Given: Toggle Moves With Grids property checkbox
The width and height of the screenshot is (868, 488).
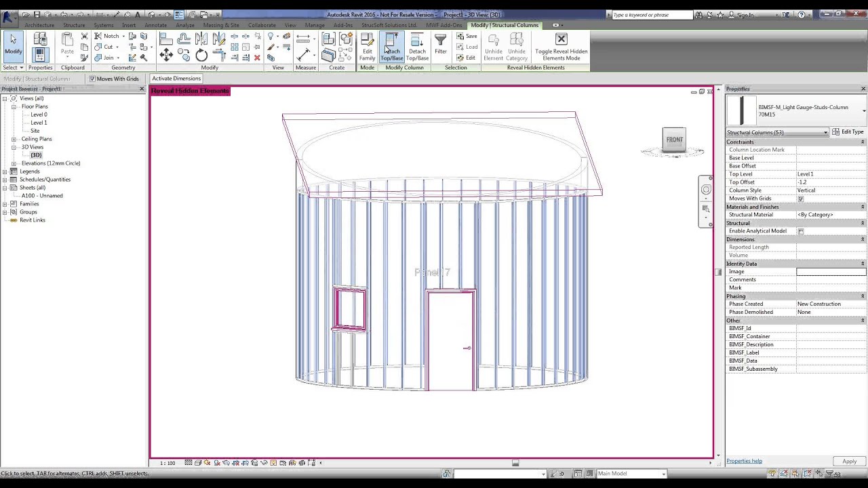Looking at the screenshot, I should click(x=801, y=199).
